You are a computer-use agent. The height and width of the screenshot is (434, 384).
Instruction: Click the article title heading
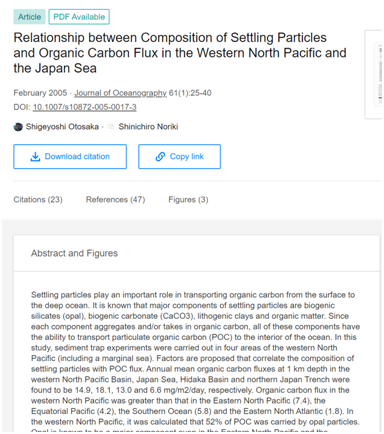180,53
